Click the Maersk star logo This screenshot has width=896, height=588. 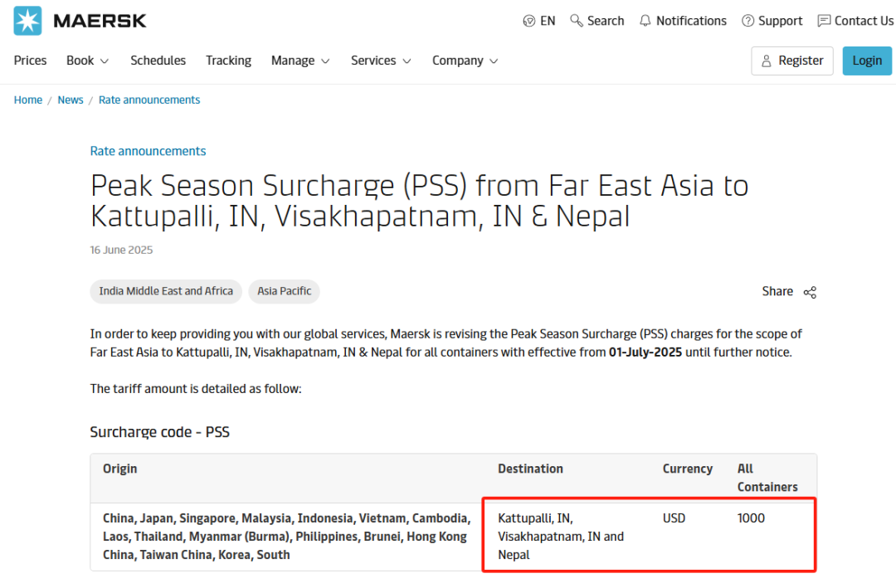coord(27,21)
